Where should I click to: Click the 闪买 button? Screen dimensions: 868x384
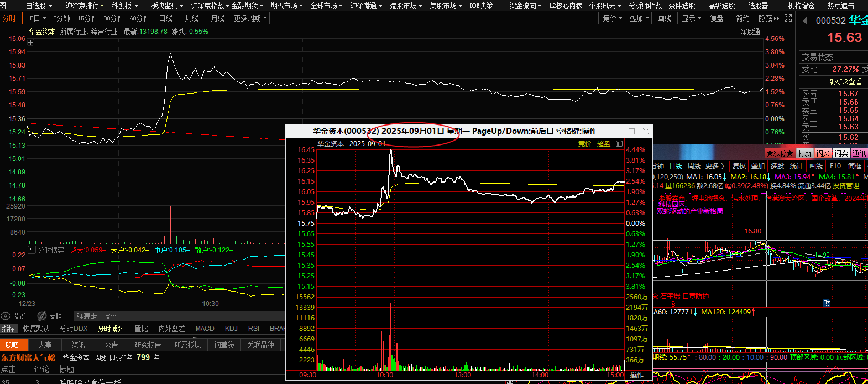tap(823, 153)
